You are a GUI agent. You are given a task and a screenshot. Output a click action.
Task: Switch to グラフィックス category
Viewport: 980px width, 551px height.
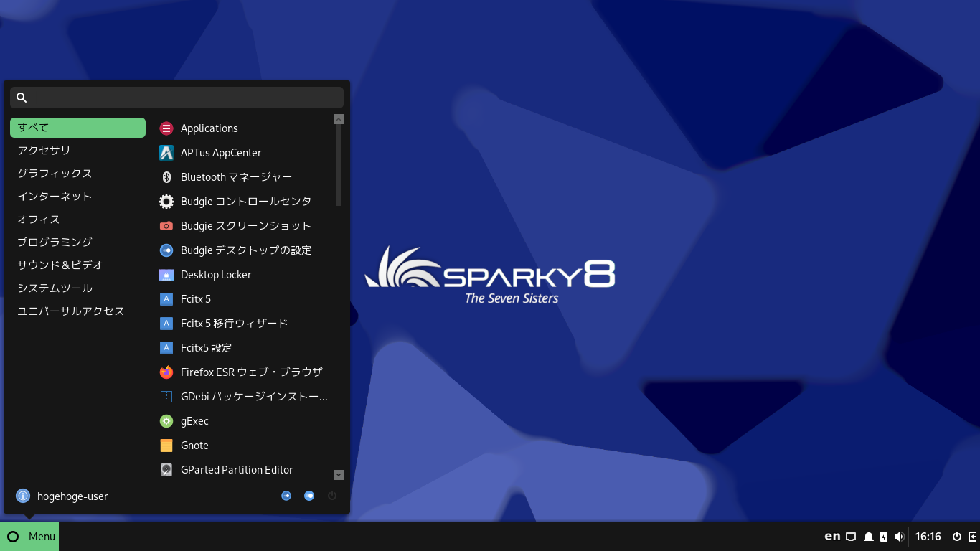click(x=77, y=174)
